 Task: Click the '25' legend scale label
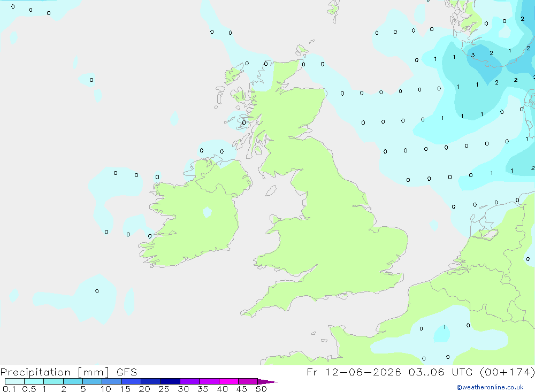pos(164,389)
